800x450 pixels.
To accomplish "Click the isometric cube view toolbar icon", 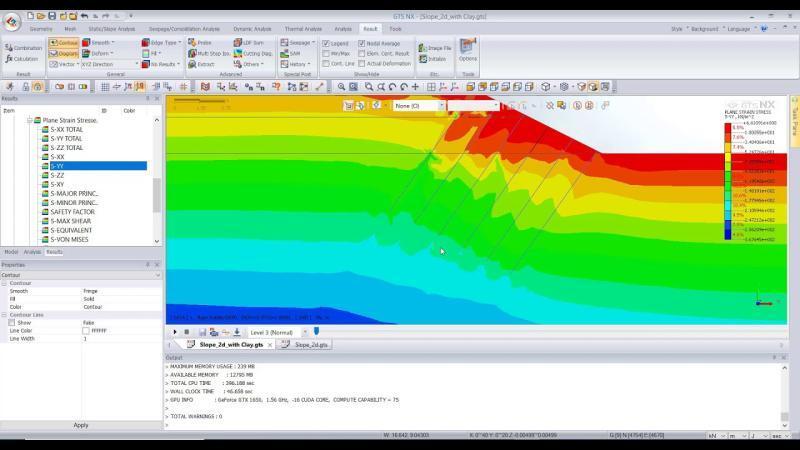I will click(545, 87).
